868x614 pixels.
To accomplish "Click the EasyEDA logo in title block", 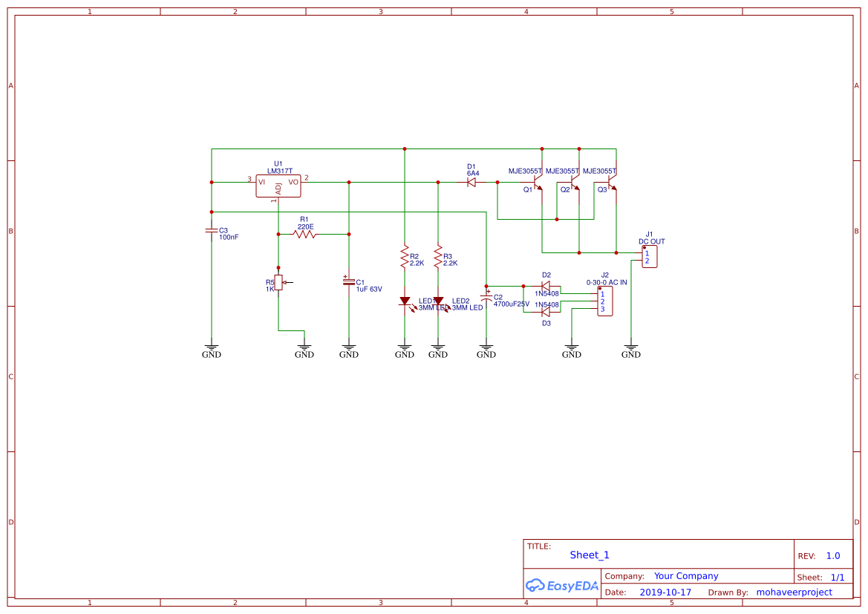I will pyautogui.click(x=561, y=585).
